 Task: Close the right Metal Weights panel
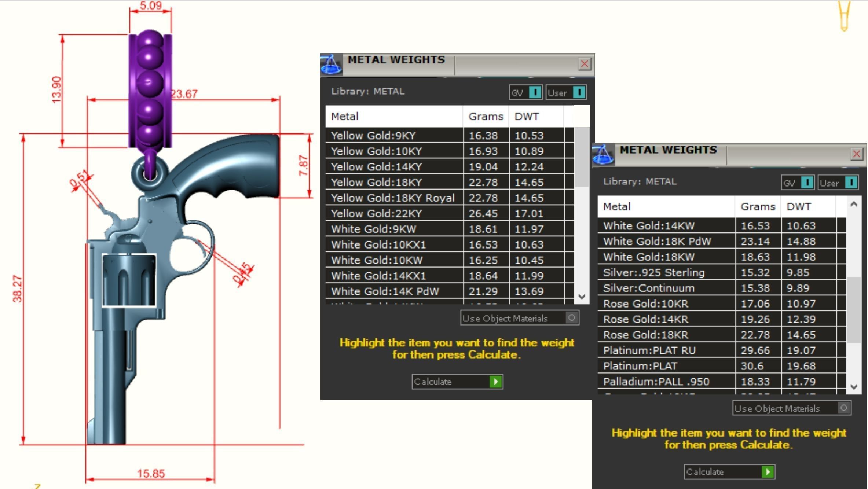pyautogui.click(x=856, y=154)
